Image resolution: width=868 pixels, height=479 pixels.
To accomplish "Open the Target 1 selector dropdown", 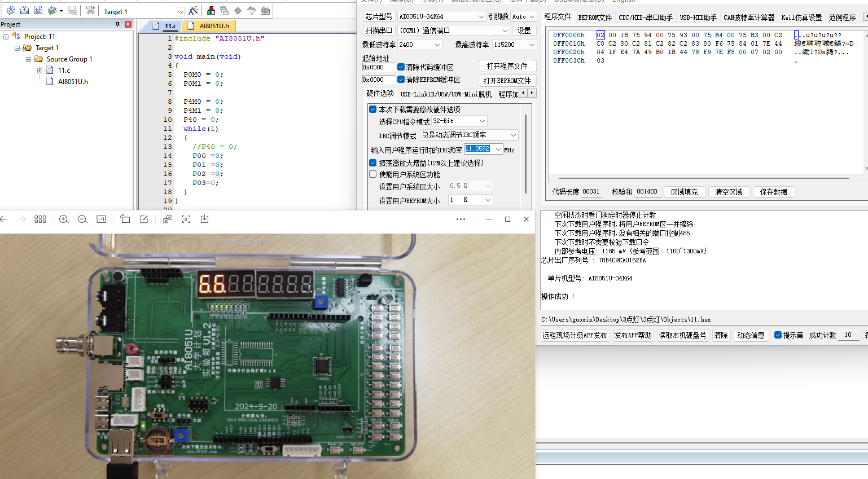I will pos(180,12).
